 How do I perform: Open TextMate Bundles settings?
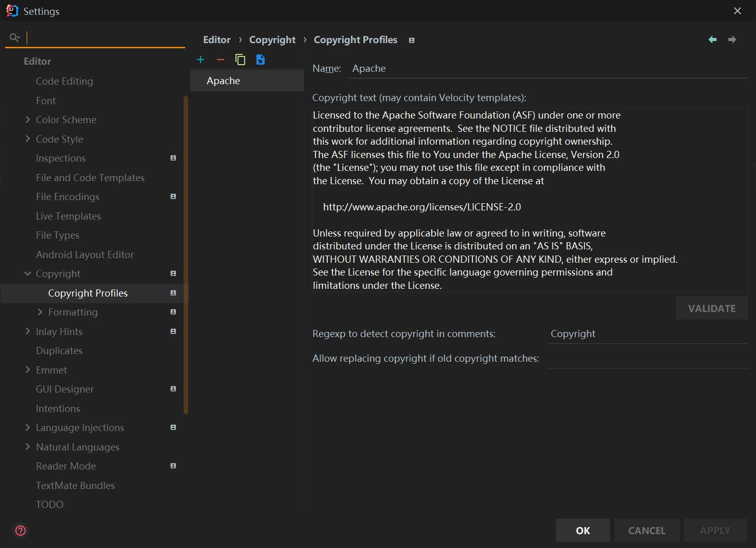tap(75, 485)
